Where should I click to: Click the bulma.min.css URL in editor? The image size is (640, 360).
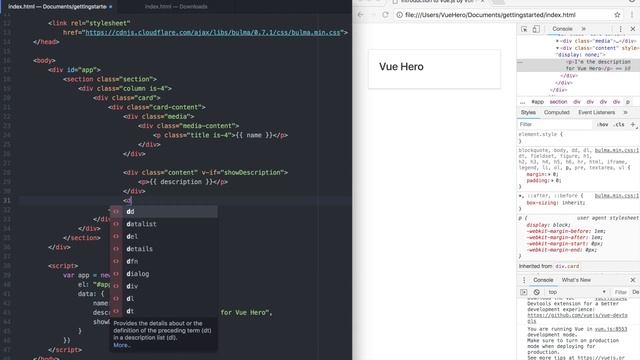(x=213, y=33)
